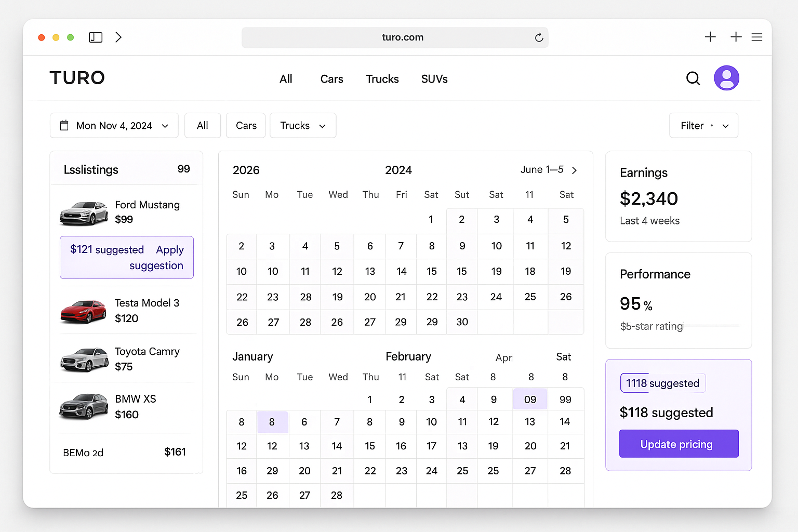Switch to the All tab in top navigation
This screenshot has width=798, height=532.
[286, 79]
